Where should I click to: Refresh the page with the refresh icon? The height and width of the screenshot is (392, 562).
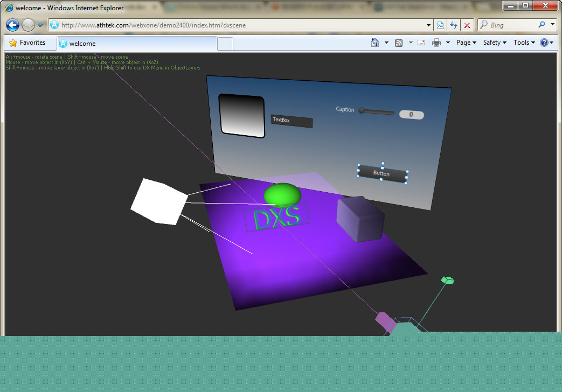(x=454, y=25)
